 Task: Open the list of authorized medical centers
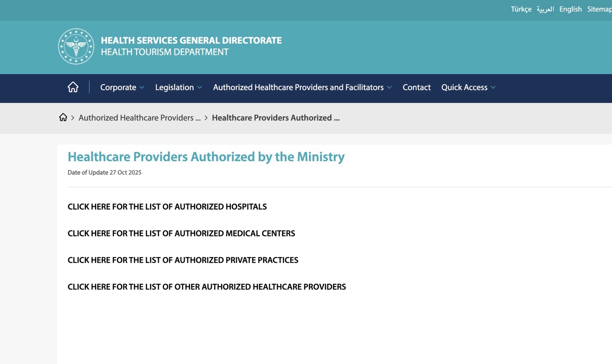point(181,234)
